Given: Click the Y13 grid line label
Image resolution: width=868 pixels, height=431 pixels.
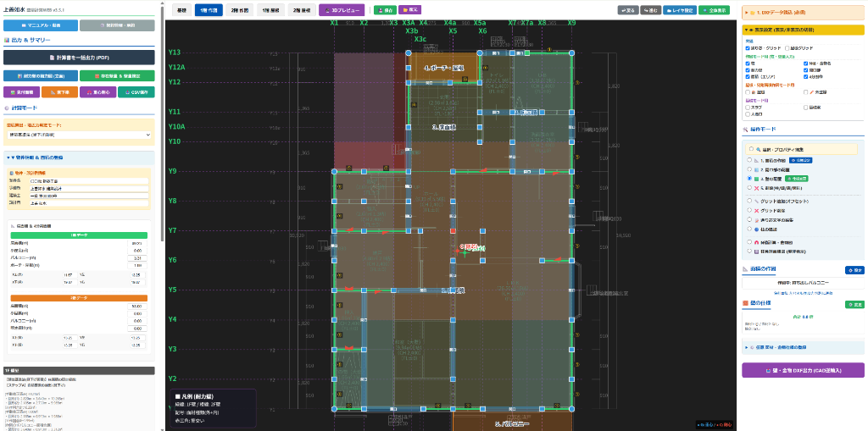Looking at the screenshot, I should pyautogui.click(x=175, y=52).
